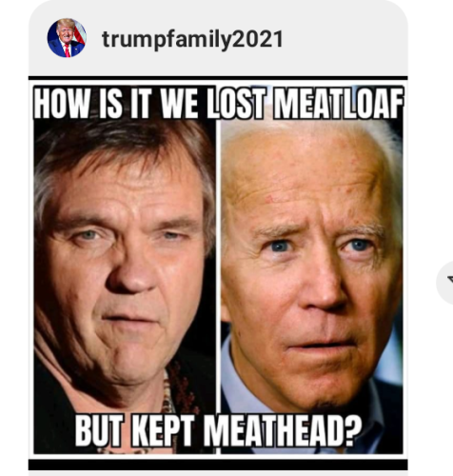Click the white divider between photos

pyautogui.click(x=218, y=287)
